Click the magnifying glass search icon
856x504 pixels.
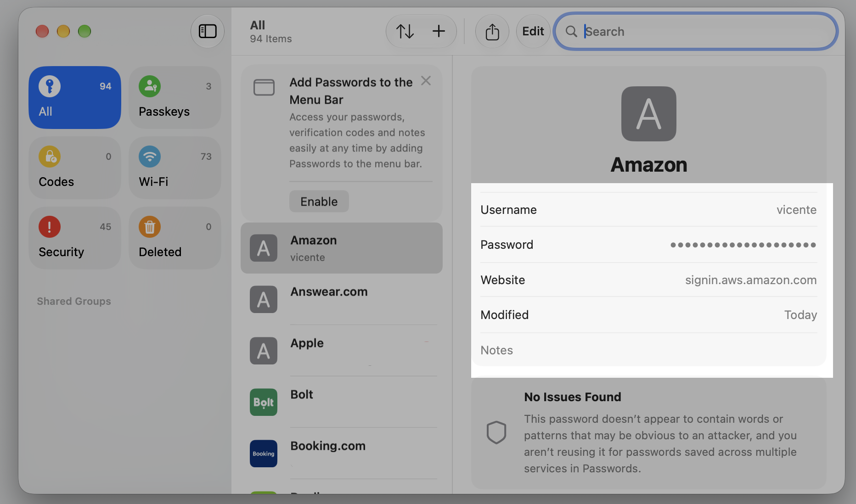571,31
